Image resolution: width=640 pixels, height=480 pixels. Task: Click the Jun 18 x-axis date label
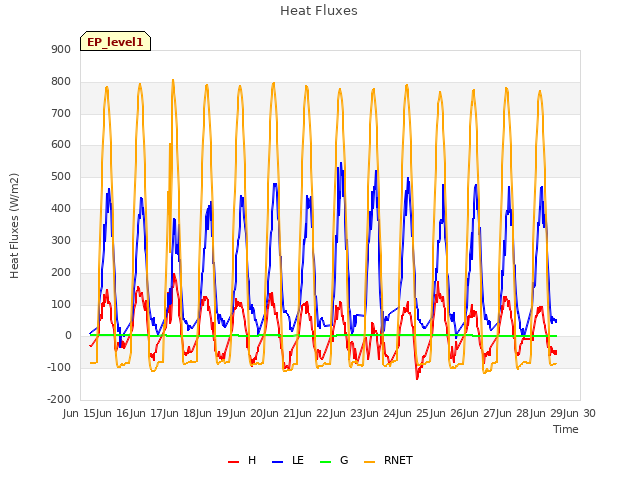(177, 413)
